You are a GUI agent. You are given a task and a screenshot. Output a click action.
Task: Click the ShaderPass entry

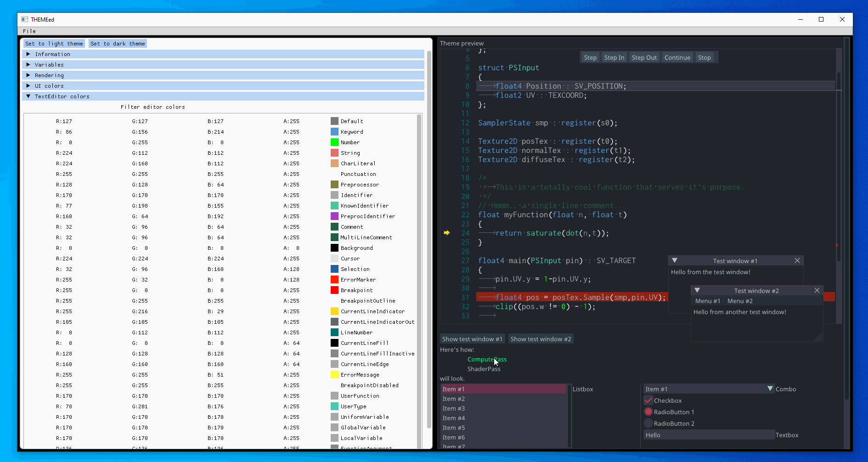click(484, 369)
